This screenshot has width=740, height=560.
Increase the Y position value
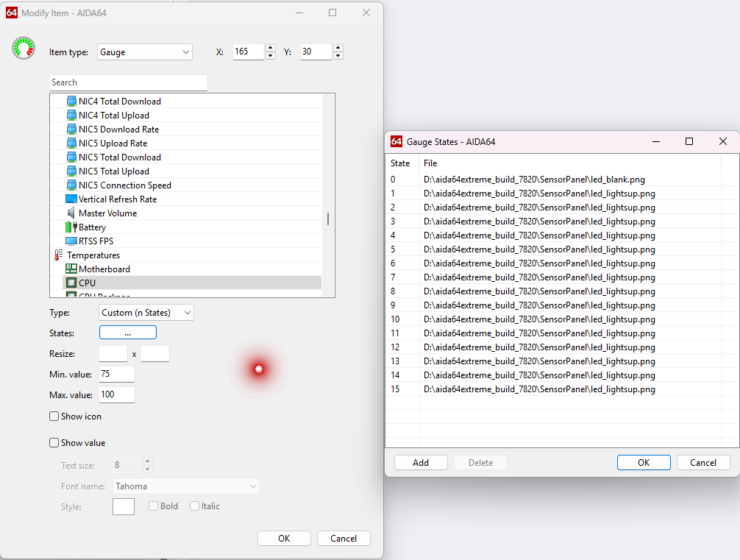coord(338,48)
